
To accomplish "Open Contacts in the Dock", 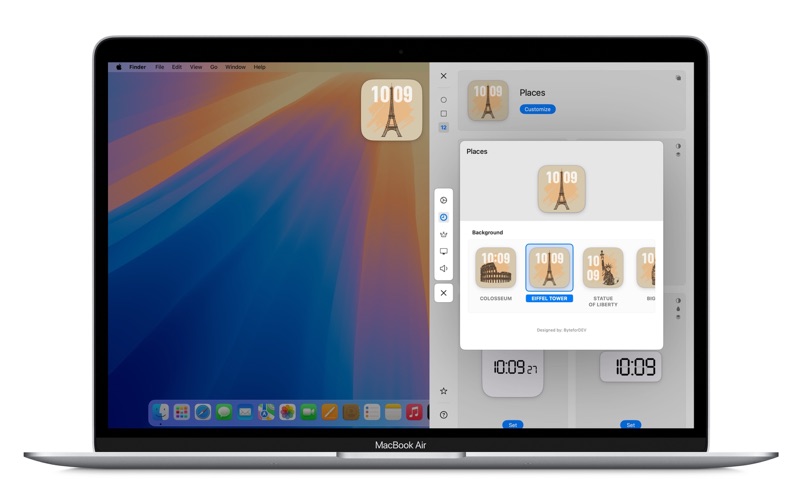I will pyautogui.click(x=351, y=412).
